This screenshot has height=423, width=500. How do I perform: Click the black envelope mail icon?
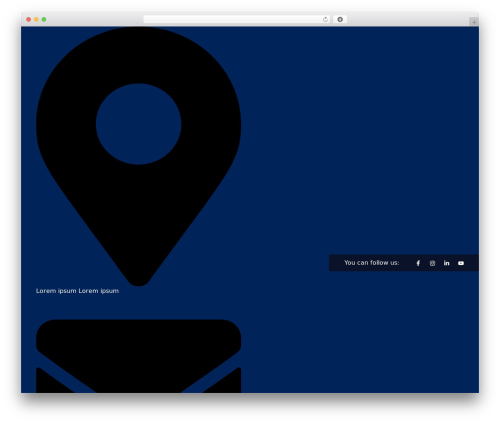tap(138, 356)
